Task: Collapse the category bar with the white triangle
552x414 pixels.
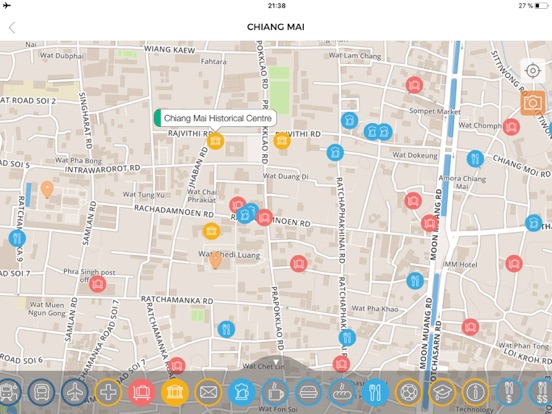Action: [x=276, y=362]
